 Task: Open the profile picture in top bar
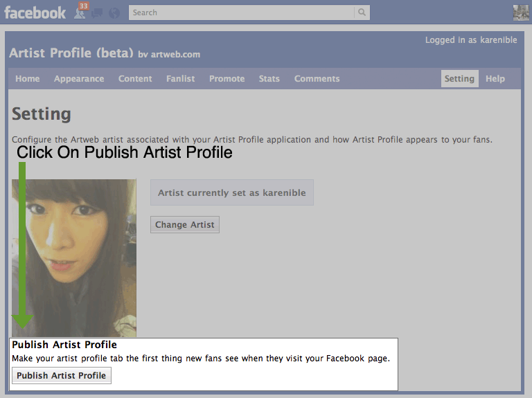tap(521, 12)
